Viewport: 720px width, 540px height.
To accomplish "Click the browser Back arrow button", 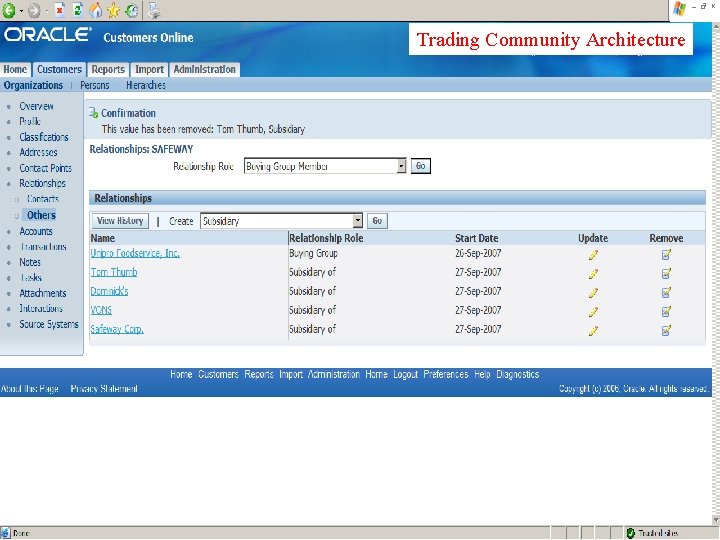I will coord(9,10).
